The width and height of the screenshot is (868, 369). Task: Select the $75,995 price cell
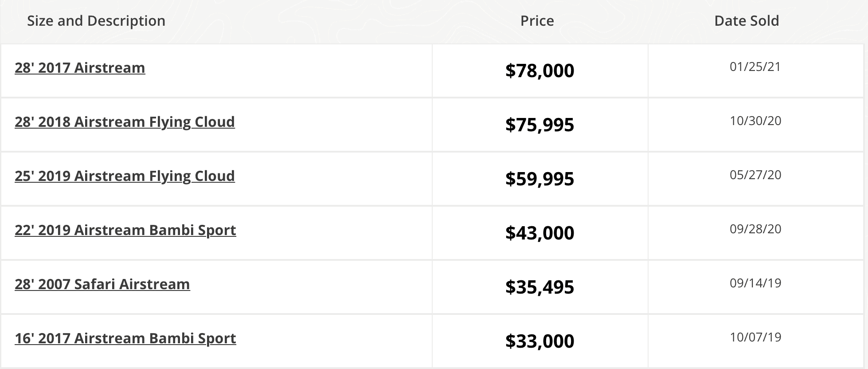click(x=540, y=125)
